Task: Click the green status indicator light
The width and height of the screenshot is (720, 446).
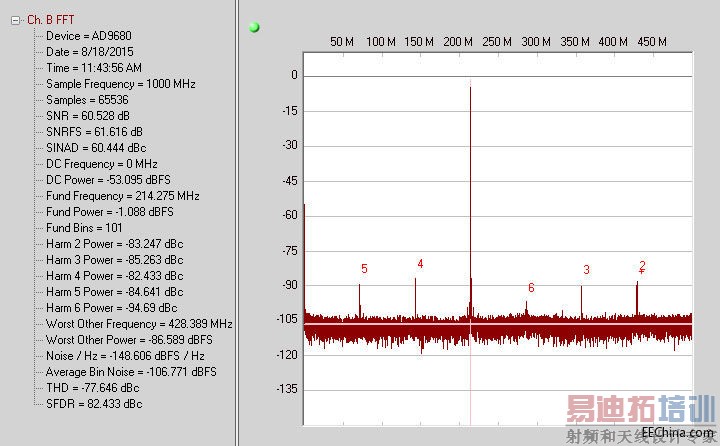Action: click(x=254, y=28)
